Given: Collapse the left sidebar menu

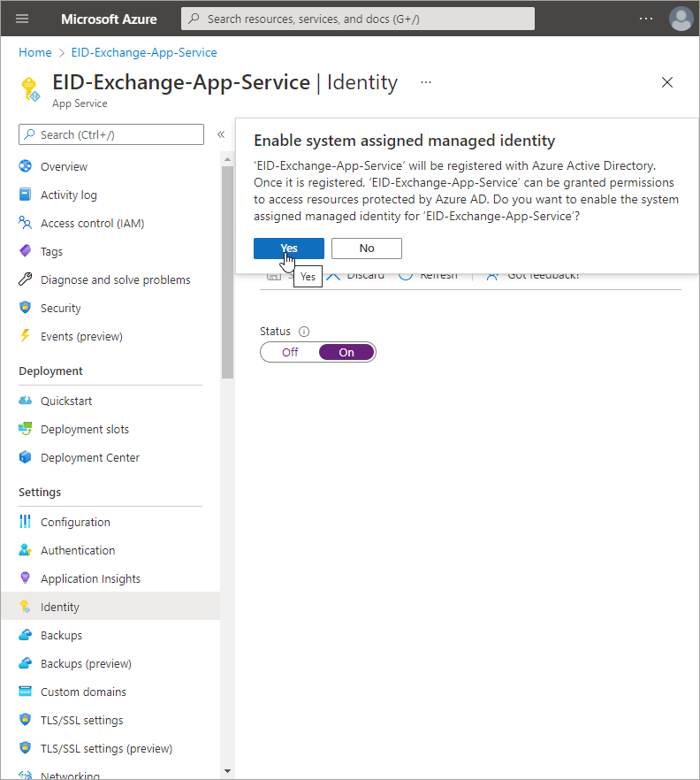Looking at the screenshot, I should 221,134.
